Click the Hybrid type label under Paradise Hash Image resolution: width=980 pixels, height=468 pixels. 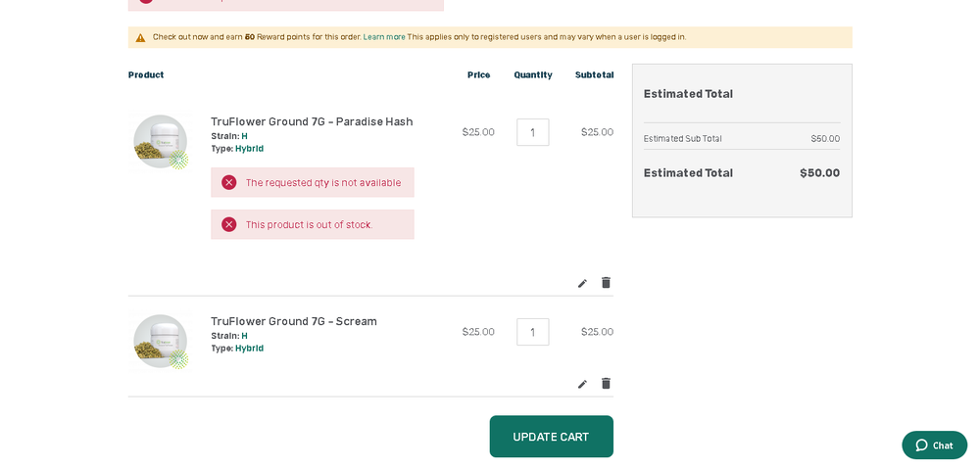pyautogui.click(x=249, y=149)
